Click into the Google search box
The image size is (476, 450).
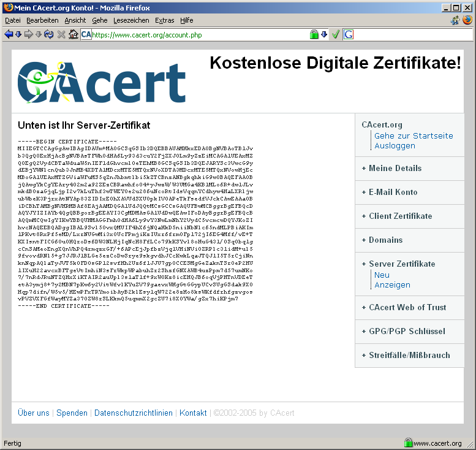pyautogui.click(x=413, y=34)
